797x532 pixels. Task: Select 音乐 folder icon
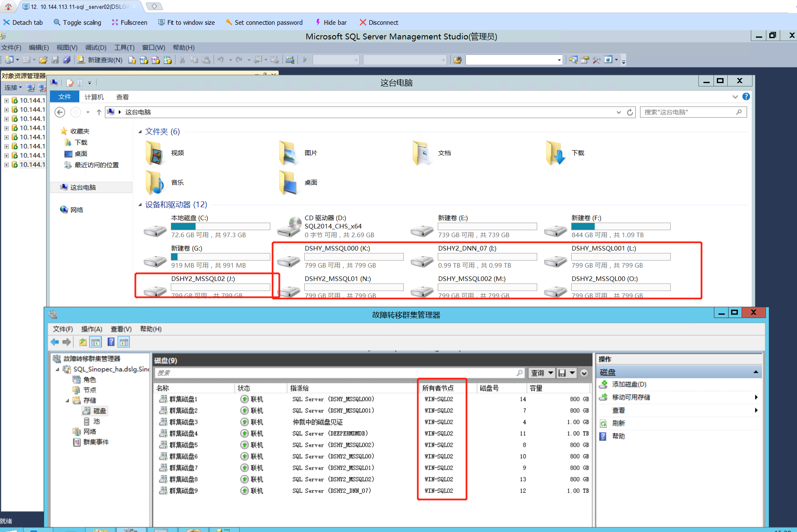pyautogui.click(x=154, y=183)
